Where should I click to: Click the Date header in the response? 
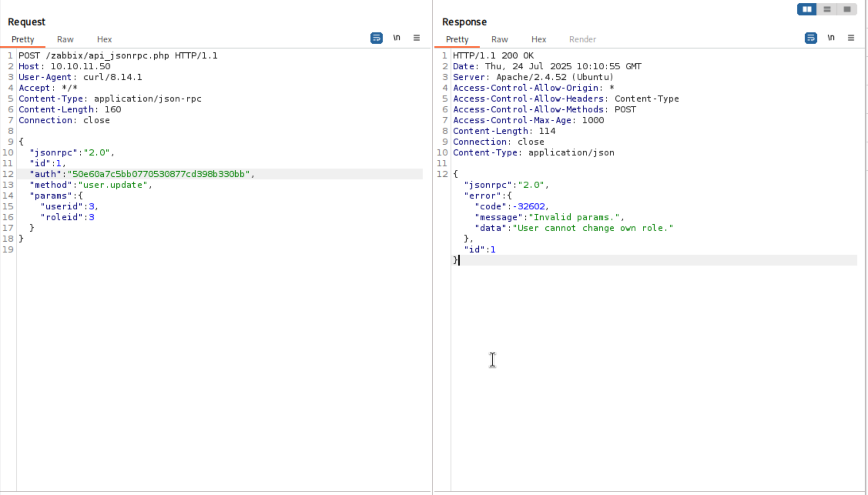tap(547, 66)
